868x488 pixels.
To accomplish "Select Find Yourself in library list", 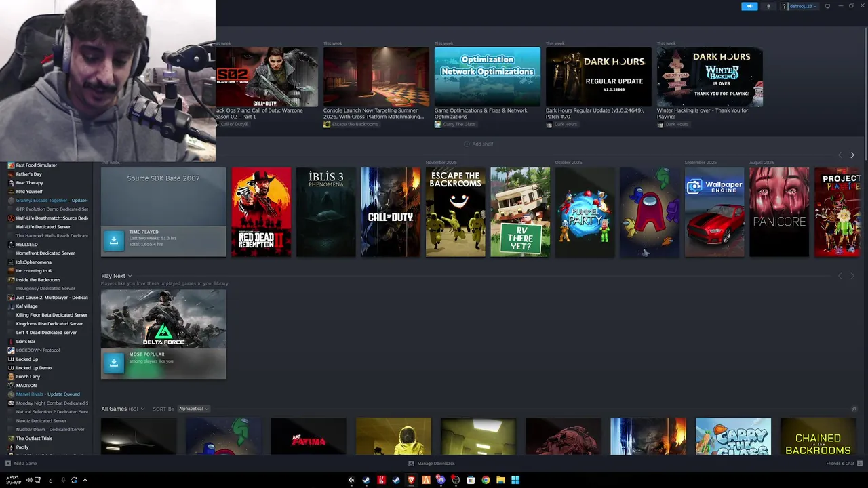I will tap(29, 192).
